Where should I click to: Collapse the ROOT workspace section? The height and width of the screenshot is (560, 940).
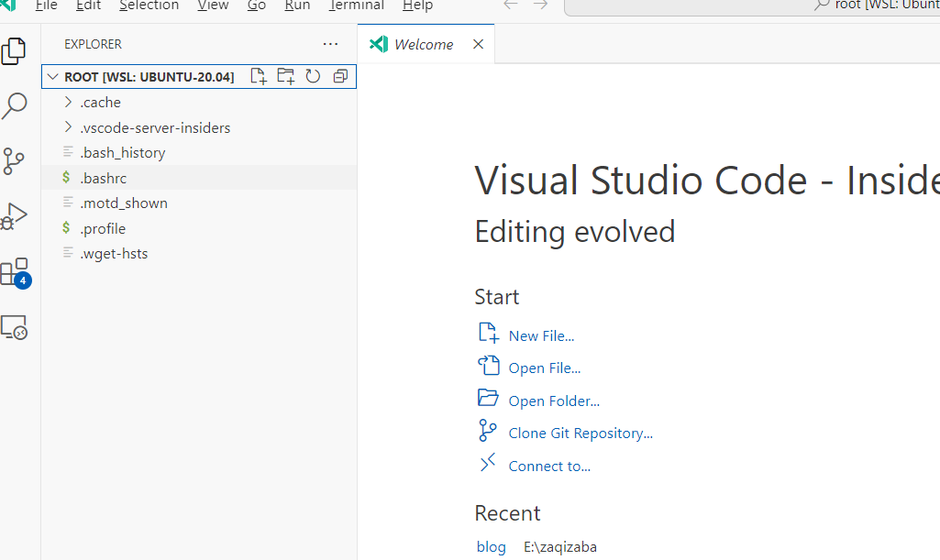(53, 77)
